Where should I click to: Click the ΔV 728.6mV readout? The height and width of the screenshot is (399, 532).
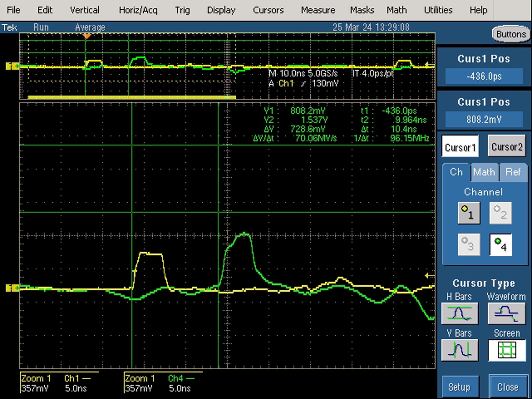coord(295,129)
